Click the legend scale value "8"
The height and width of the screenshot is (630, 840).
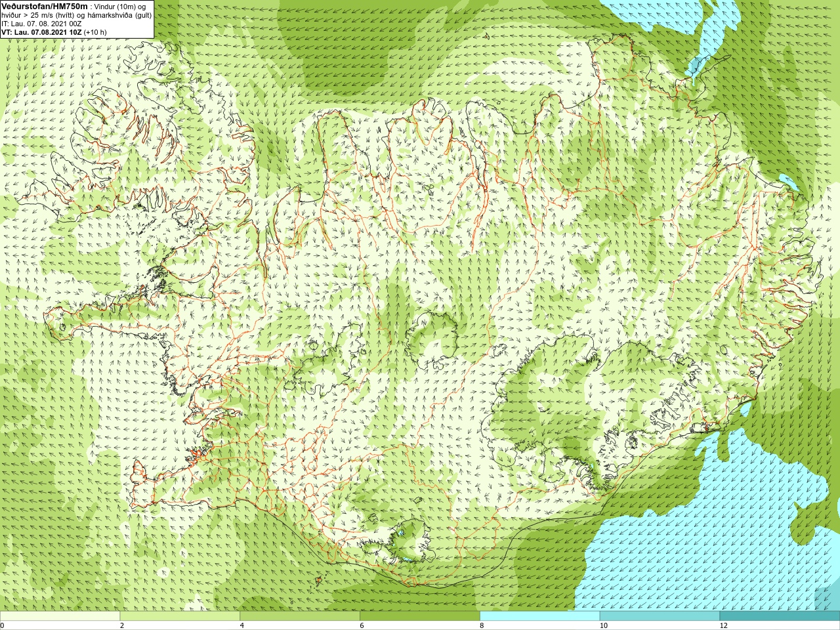point(482,625)
